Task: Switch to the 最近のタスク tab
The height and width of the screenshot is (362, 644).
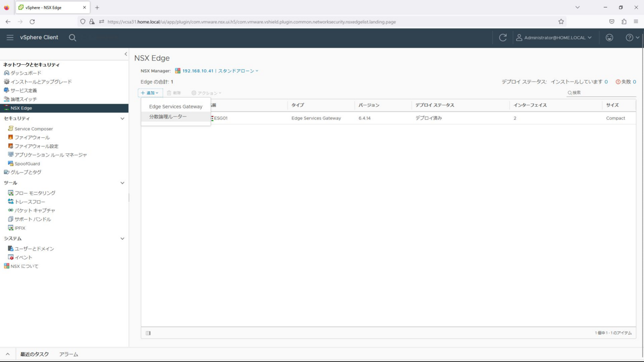Action: pos(34,354)
